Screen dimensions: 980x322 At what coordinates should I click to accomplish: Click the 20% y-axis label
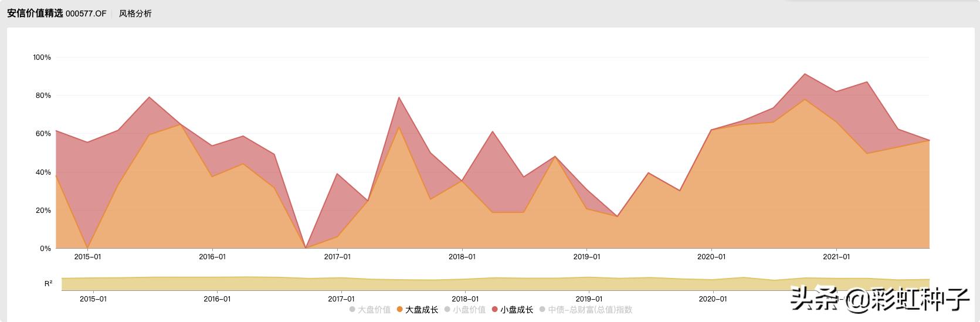(44, 211)
